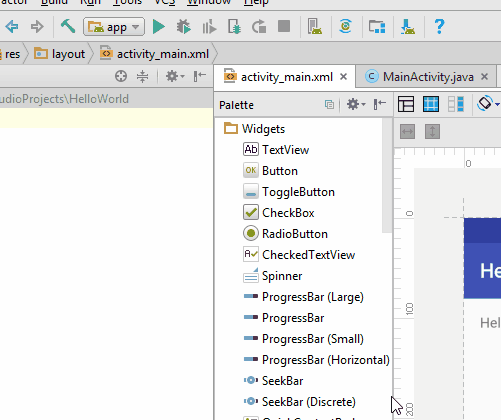The width and height of the screenshot is (501, 420).
Task: Attach debugger to Android process
Action: [x=234, y=27]
